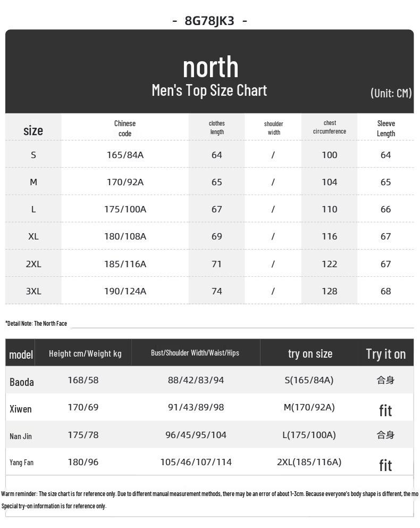Click the 3XL chest circumference value 128
This screenshot has width=420, height=528.
point(330,291)
